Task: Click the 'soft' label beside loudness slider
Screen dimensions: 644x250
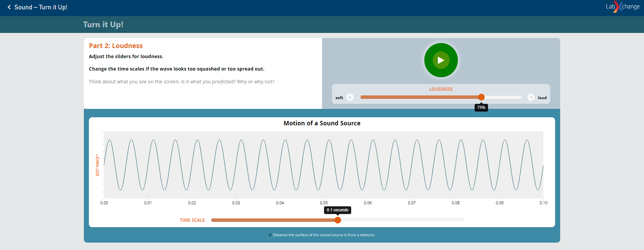Action: [x=339, y=98]
